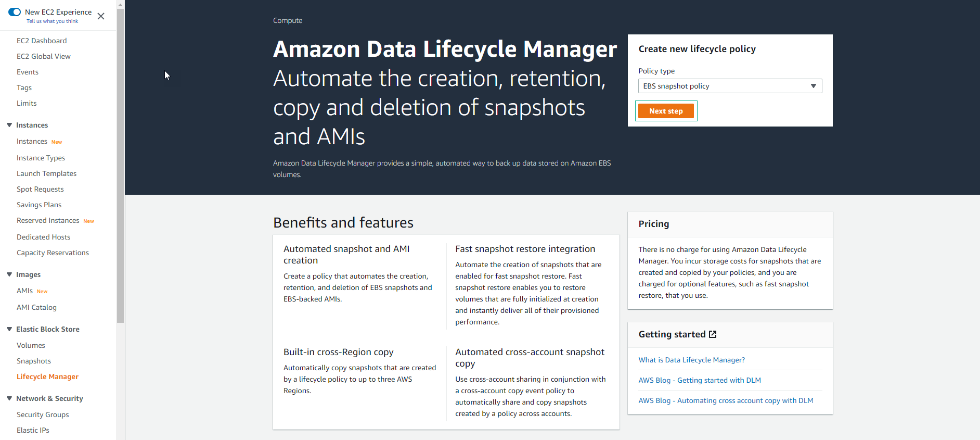
Task: Toggle the New EC2 Experience switch
Action: tap(15, 12)
